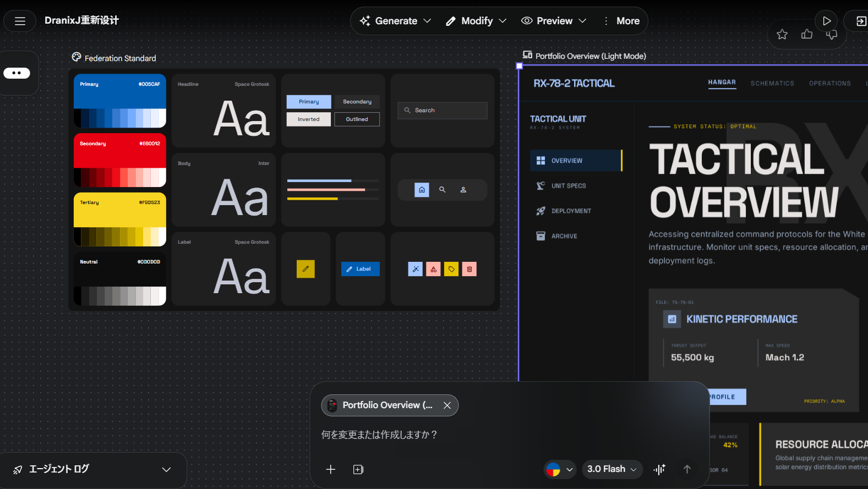868x489 pixels.
Task: Open the color theme dropdown in the prompt box
Action: point(560,469)
